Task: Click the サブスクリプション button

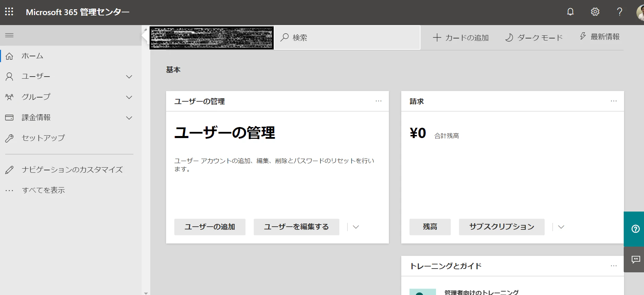Action: point(502,227)
